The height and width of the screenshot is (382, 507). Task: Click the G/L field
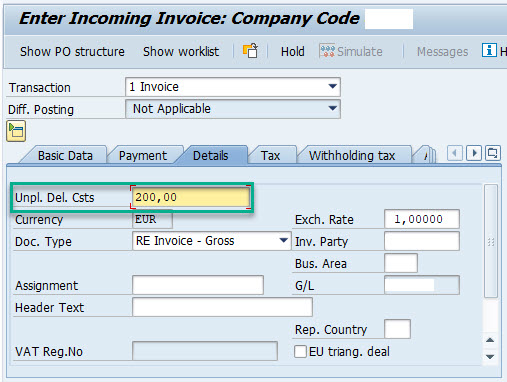(422, 285)
